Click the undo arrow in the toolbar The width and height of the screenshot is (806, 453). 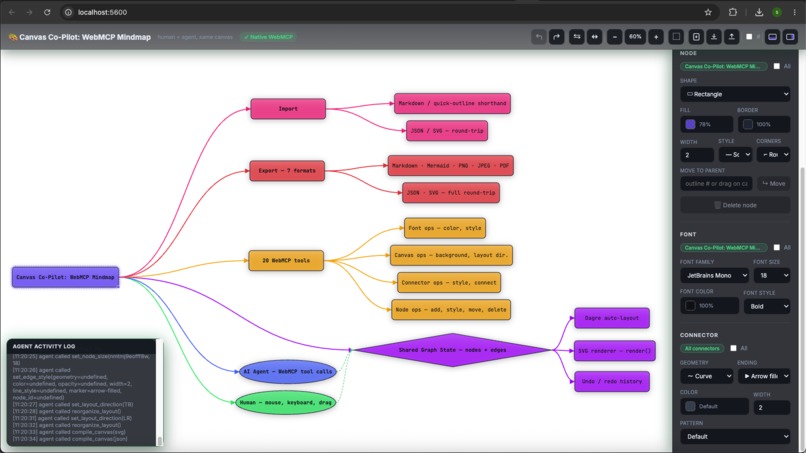539,37
